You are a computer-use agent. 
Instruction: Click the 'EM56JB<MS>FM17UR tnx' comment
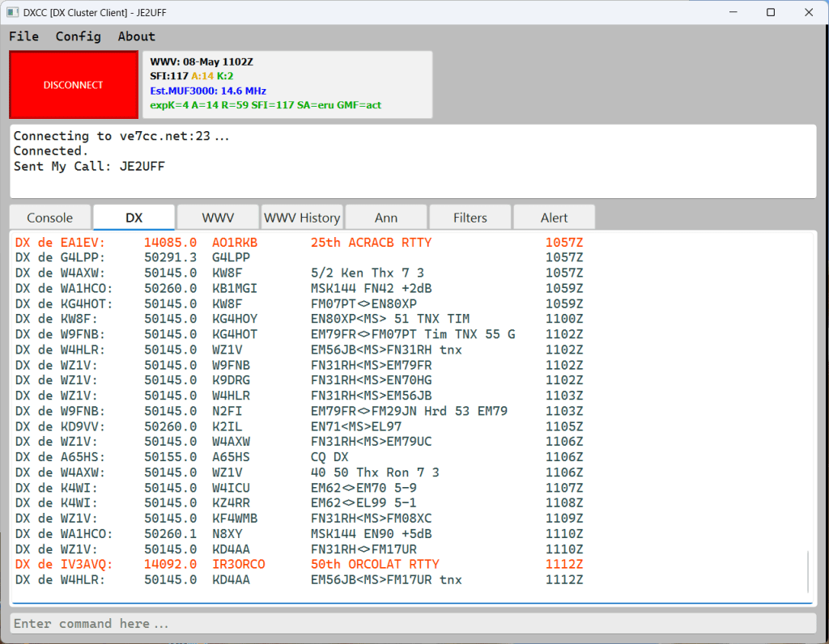coord(386,579)
